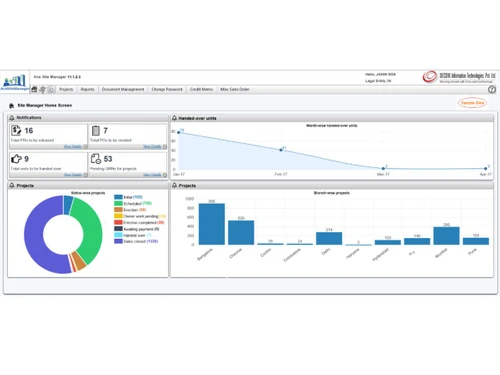Click the company swirl logo at top right
Screen dimensions: 500x375
point(430,76)
